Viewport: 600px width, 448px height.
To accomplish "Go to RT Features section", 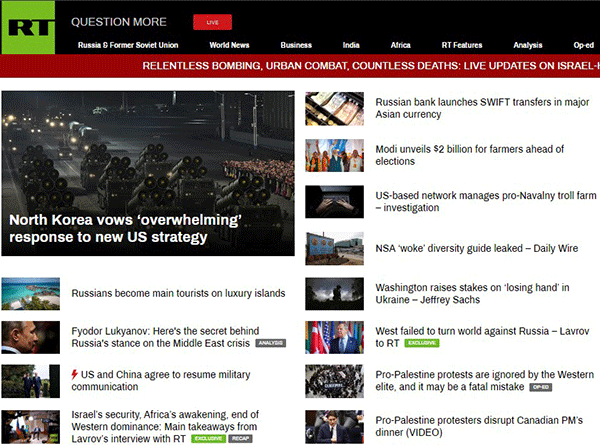I will 462,45.
